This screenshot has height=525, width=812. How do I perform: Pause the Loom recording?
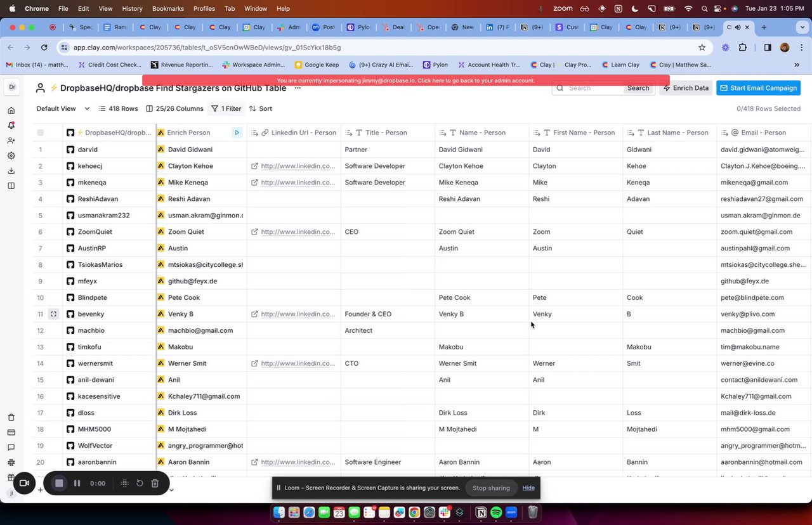point(77,483)
